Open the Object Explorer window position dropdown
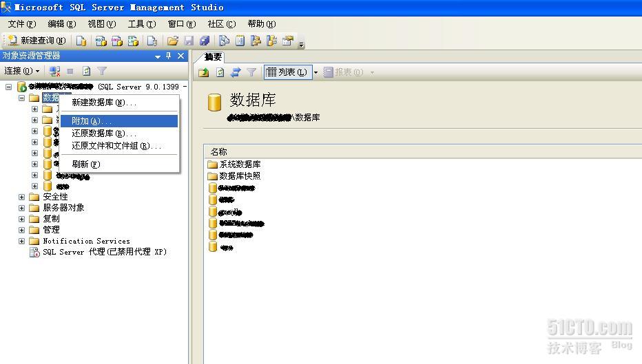 click(x=158, y=56)
